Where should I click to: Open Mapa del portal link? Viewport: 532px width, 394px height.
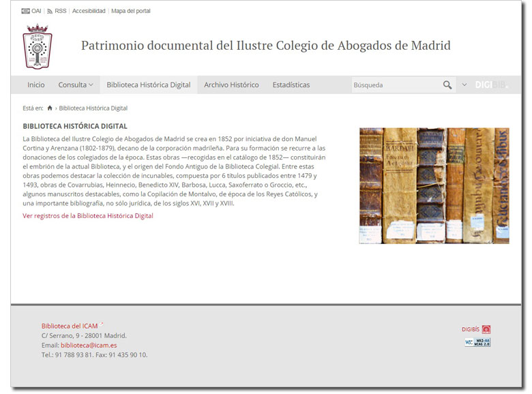click(131, 11)
